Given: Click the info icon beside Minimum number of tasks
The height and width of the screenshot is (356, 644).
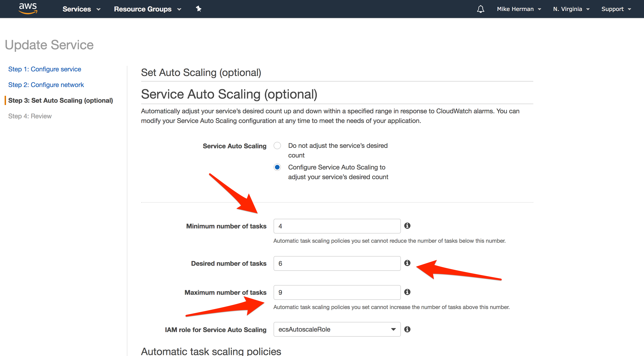Looking at the screenshot, I should 407,226.
